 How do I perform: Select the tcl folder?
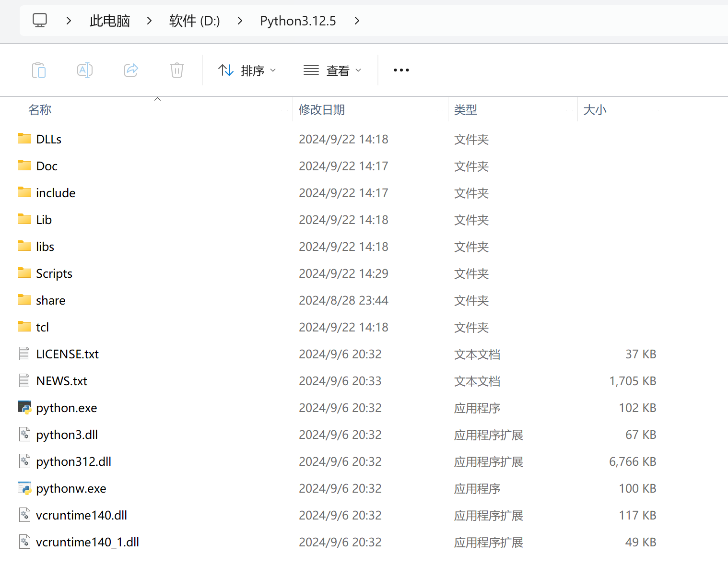point(43,327)
